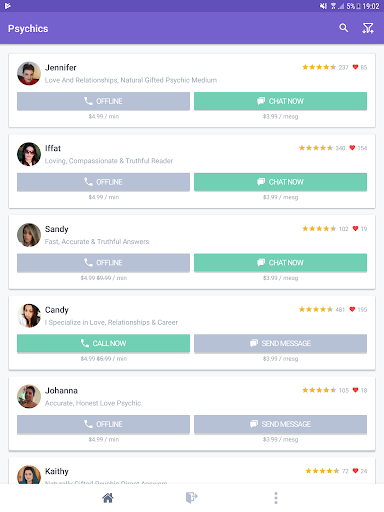Screen dimensions: 384x512
Task: Click Candy's Call Now button
Action: click(x=103, y=343)
